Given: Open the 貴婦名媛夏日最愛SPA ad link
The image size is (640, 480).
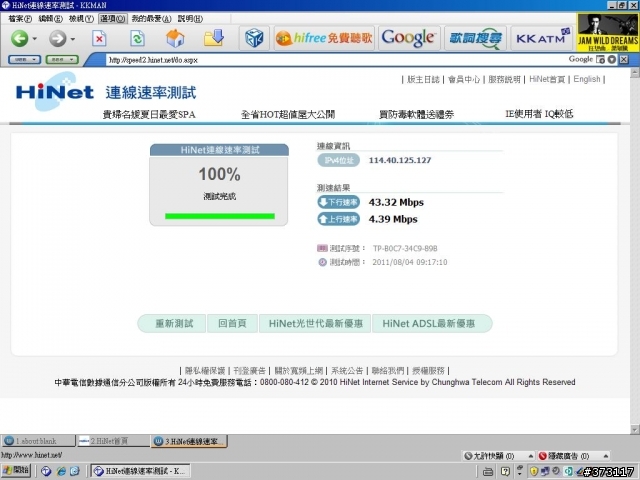Looking at the screenshot, I should (x=149, y=114).
